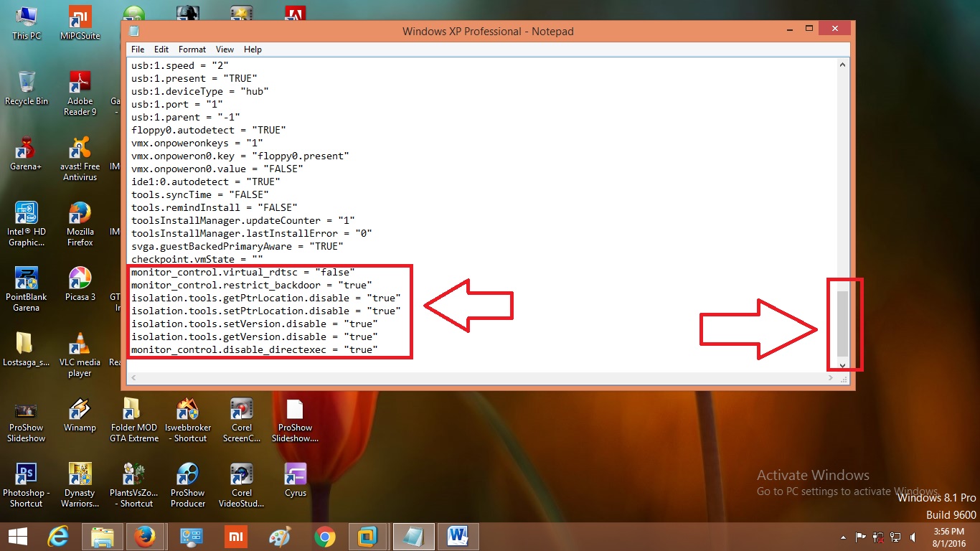Open the Recycle Bin
Screen dimensions: 980x551
(27, 79)
